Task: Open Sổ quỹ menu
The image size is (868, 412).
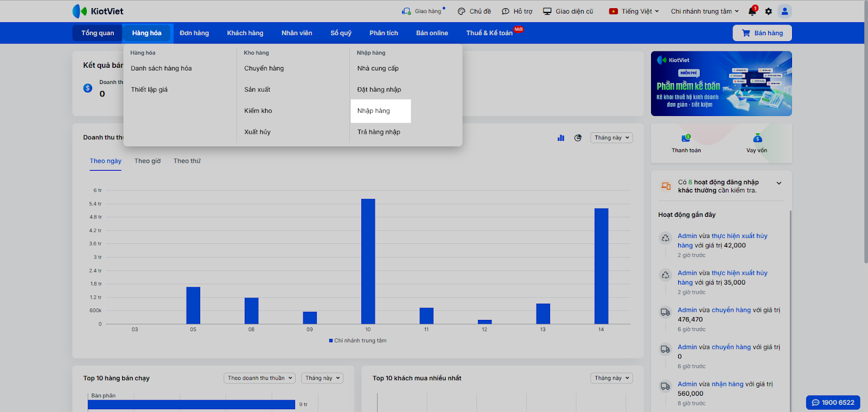Action: [x=341, y=33]
